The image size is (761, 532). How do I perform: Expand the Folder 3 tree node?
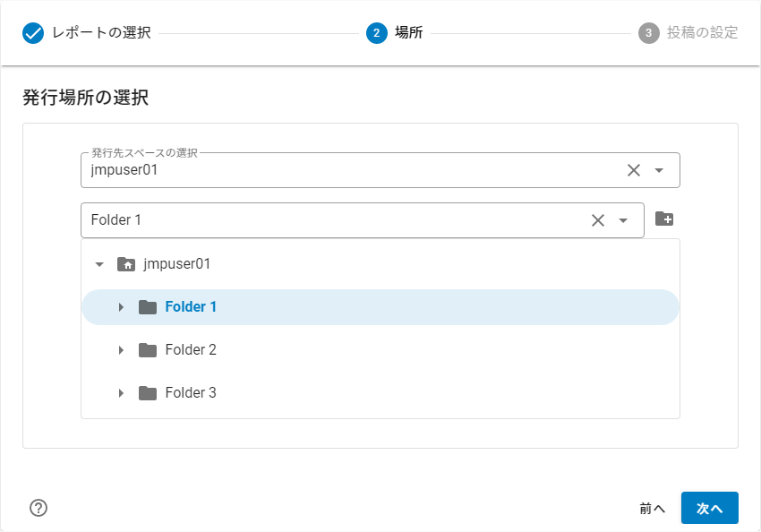point(121,393)
